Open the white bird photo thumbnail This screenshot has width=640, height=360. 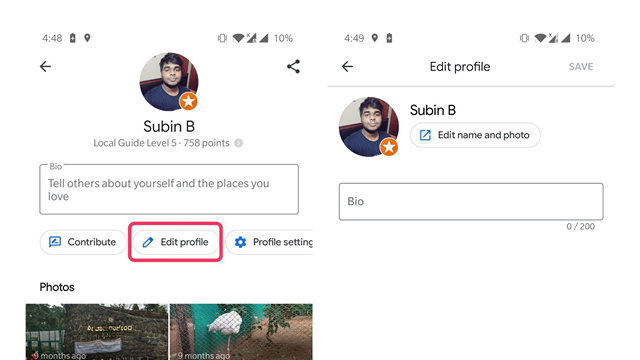pos(241,331)
